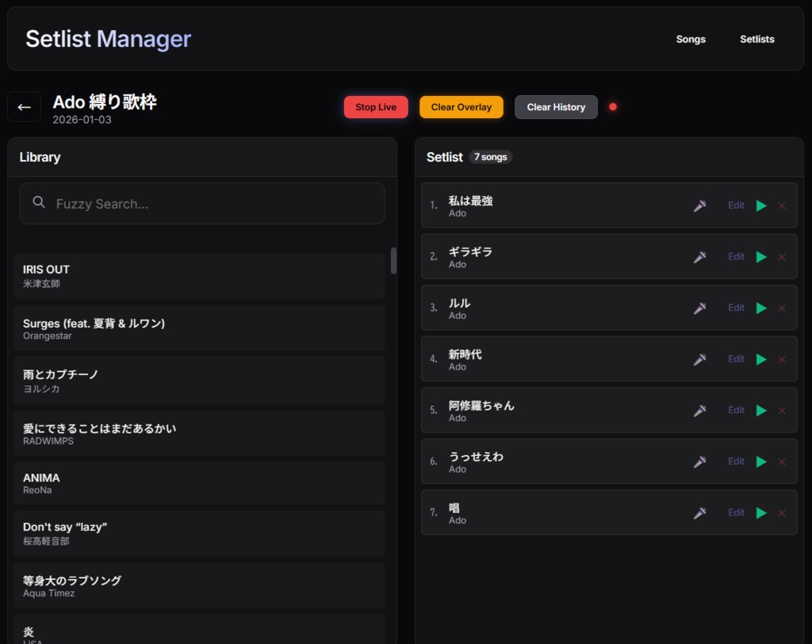
Task: Open the Edit dialog for 新時代
Action: pyautogui.click(x=736, y=358)
